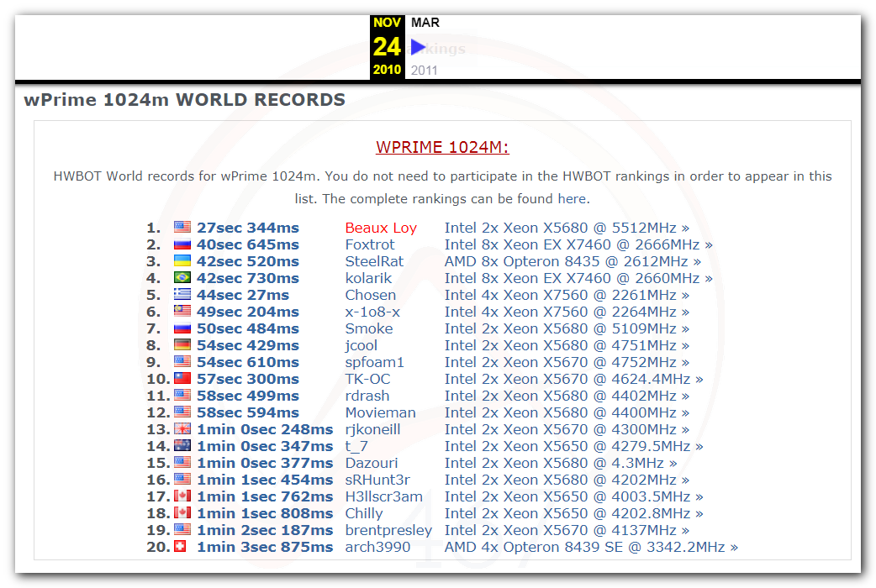Screen dimensions: 876x588
Task: View Smoke's user page
Action: pos(369,328)
